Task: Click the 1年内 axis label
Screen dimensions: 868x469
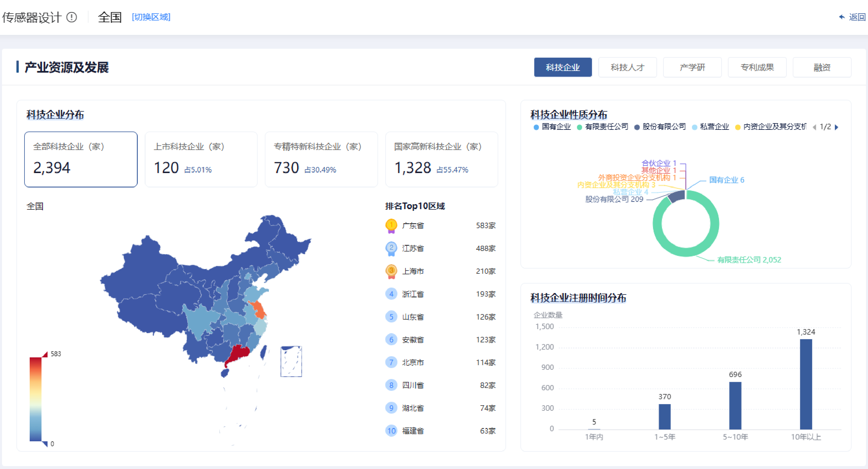Action: (x=594, y=437)
